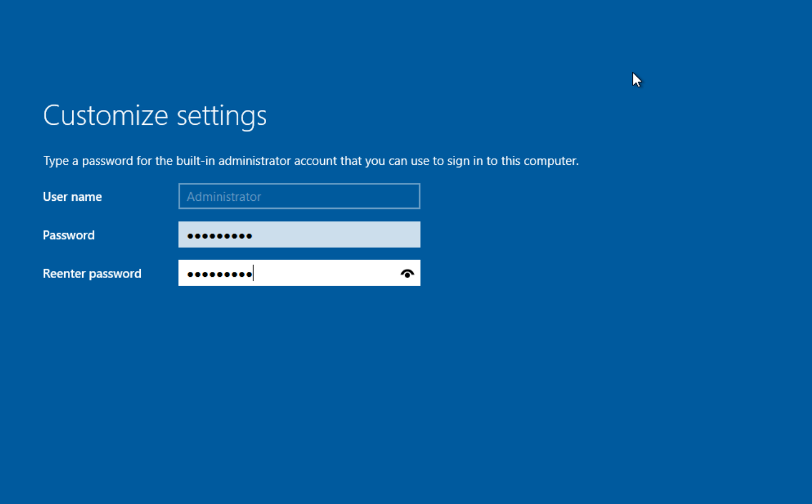Click the masked dots in the Password field
Image resolution: width=812 pixels, height=504 pixels.
pos(219,236)
